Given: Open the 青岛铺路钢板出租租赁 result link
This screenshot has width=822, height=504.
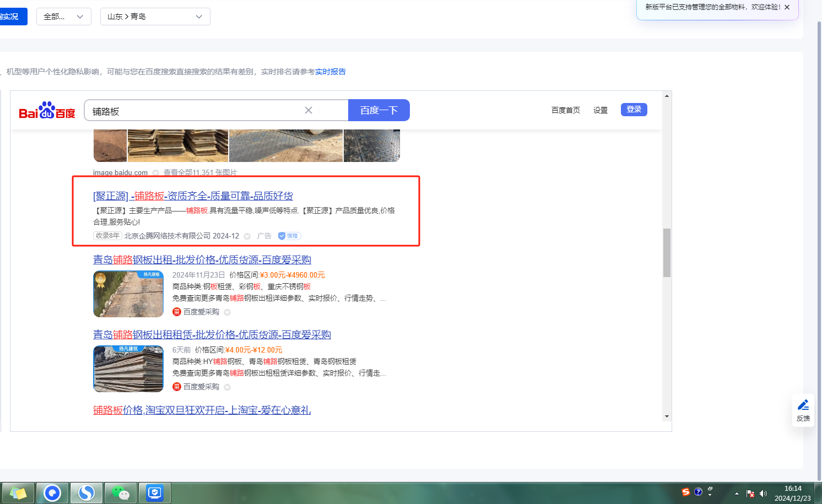Looking at the screenshot, I should 212,335.
